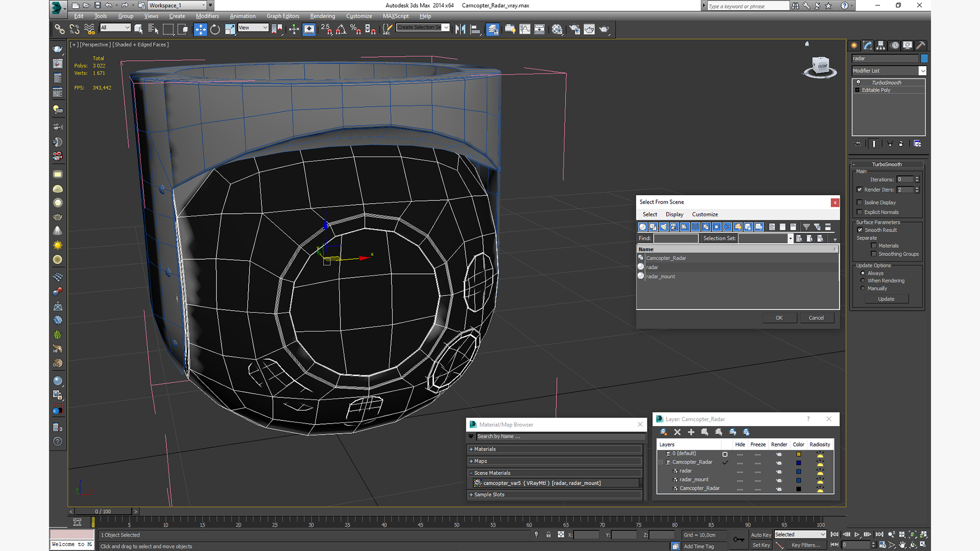Click the Play Animation button
The height and width of the screenshot is (551, 980).
pyautogui.click(x=856, y=535)
